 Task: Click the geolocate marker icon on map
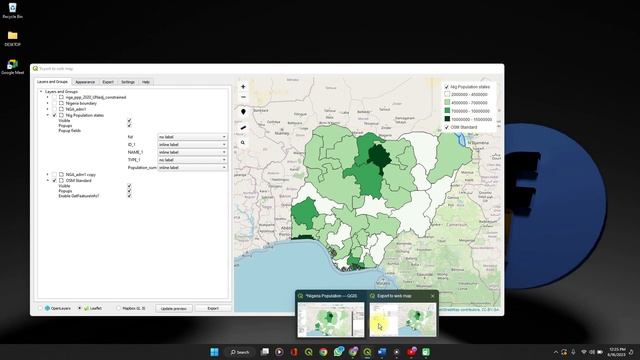pos(243,112)
